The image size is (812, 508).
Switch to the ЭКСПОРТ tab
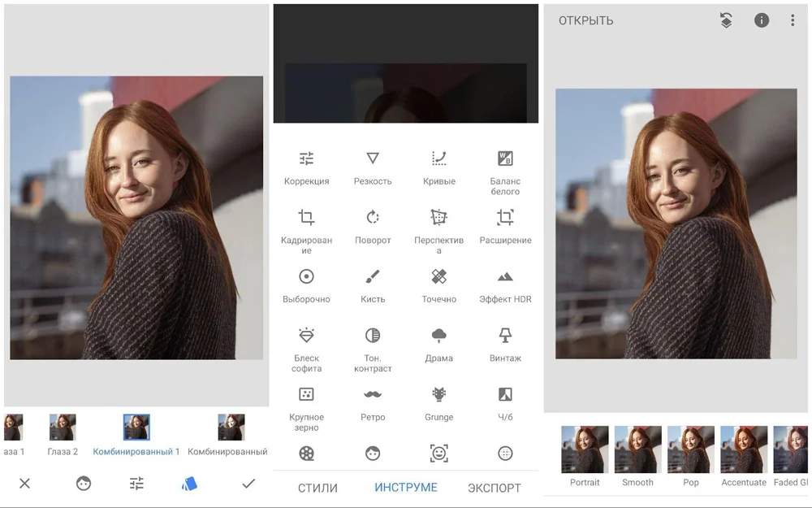click(494, 488)
